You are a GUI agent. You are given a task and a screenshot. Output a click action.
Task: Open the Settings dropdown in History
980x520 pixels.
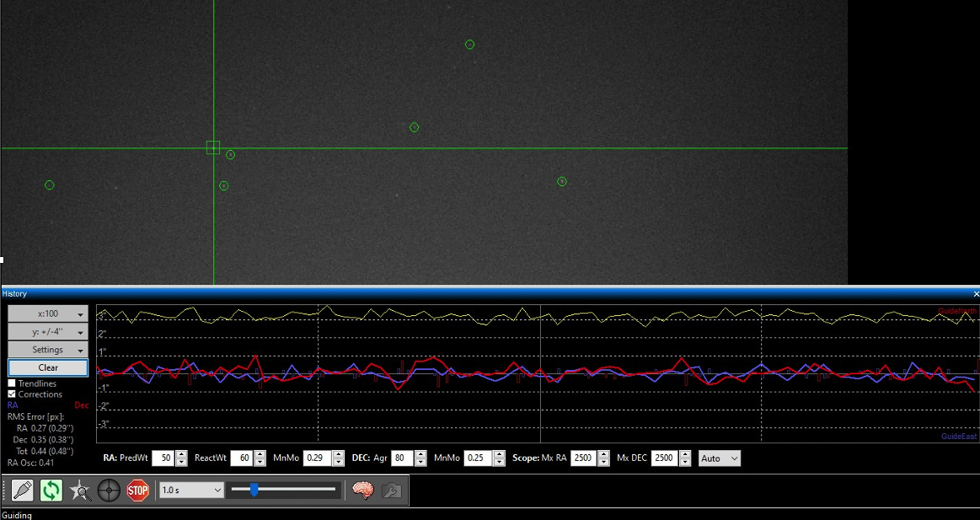[48, 350]
